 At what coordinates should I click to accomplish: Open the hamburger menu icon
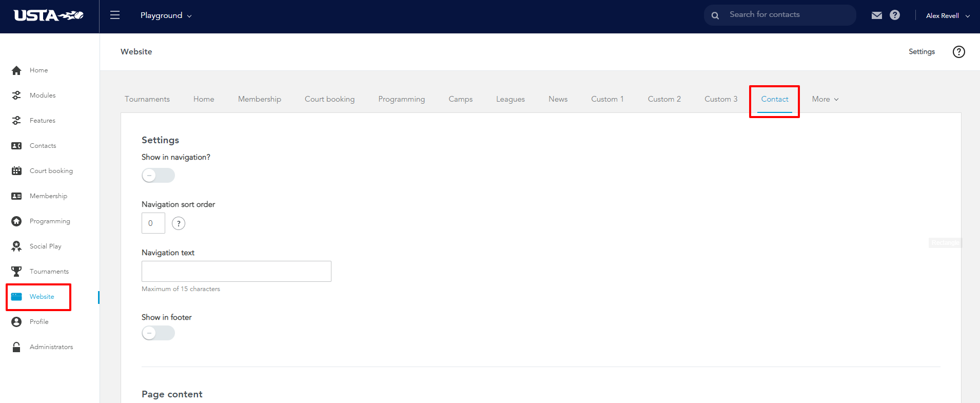(115, 15)
